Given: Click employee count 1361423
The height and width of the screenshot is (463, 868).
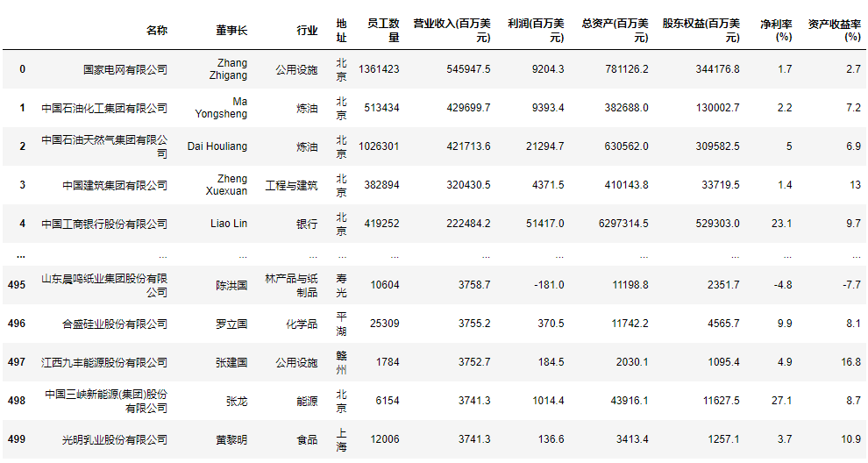Looking at the screenshot, I should 379,69.
